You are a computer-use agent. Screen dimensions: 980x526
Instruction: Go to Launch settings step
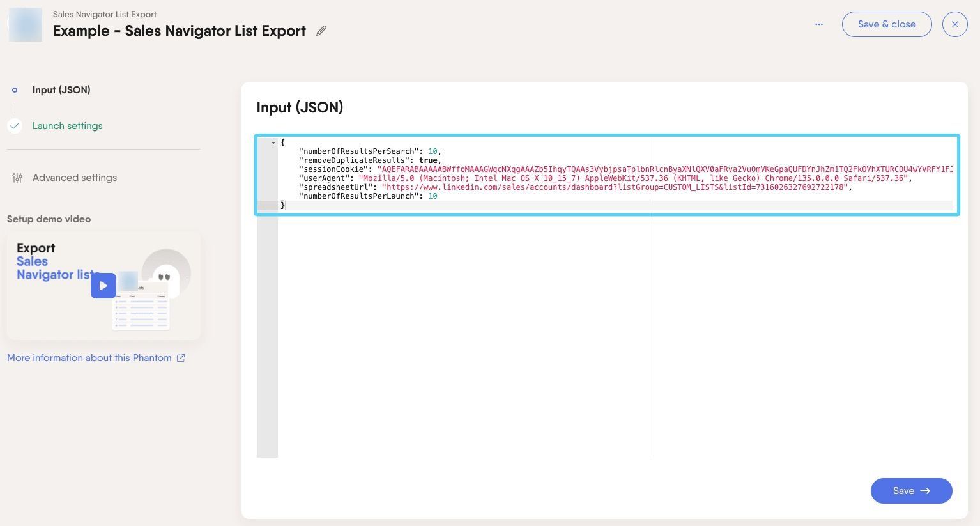68,126
